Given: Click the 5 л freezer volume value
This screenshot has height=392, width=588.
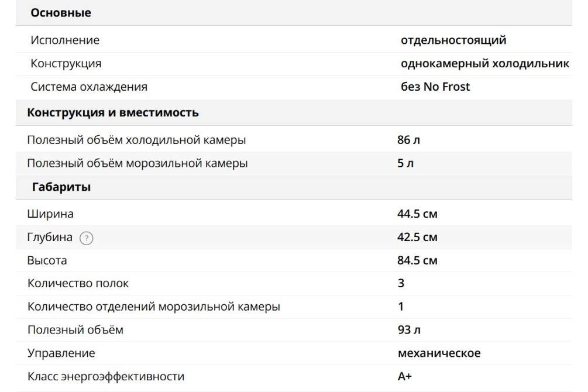Looking at the screenshot, I should click(405, 163).
